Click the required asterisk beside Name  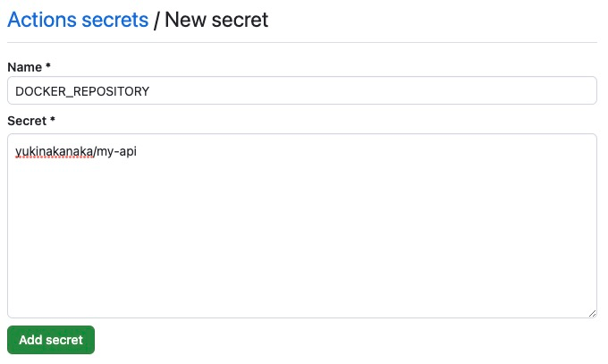click(47, 67)
